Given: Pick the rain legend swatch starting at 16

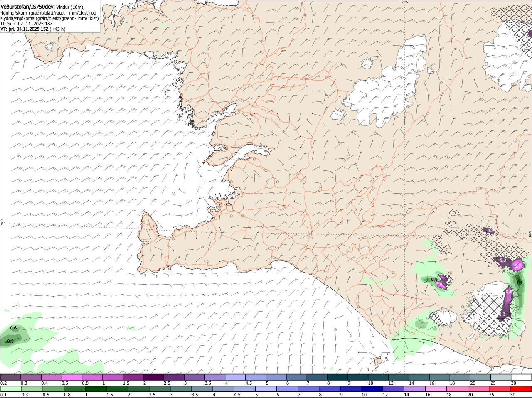Looking at the screenshot, I should coord(436,389).
